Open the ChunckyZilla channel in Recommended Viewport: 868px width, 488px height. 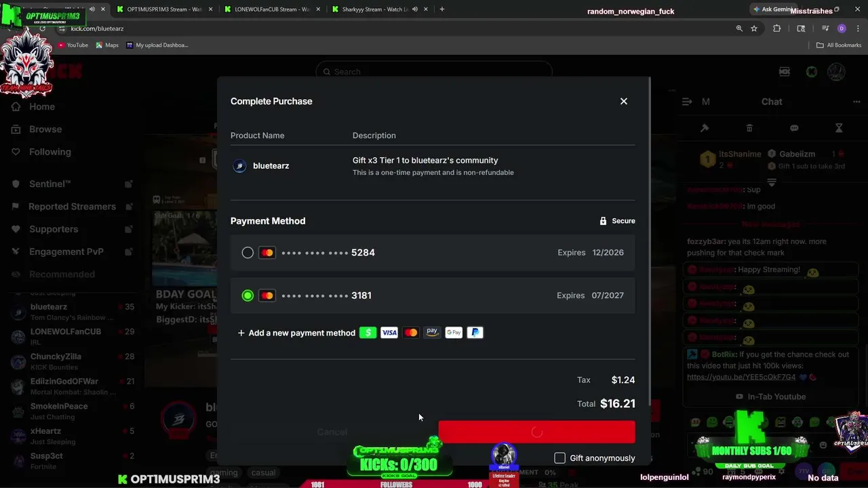(x=71, y=361)
